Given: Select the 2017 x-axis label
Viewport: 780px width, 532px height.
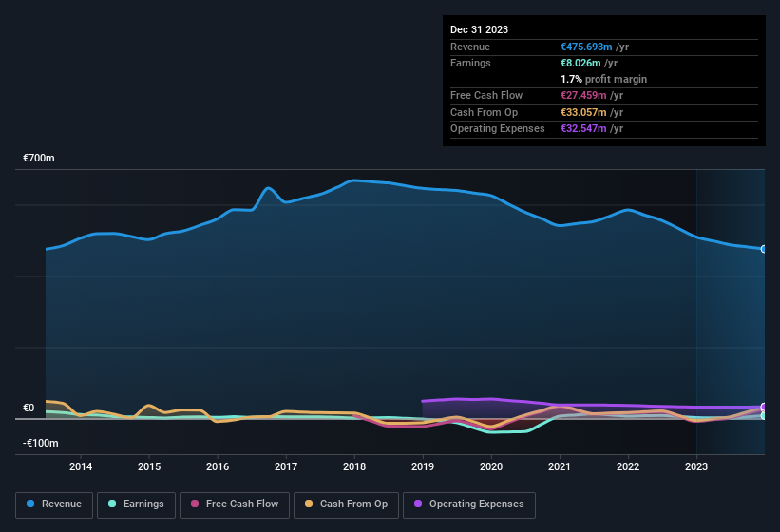Looking at the screenshot, I should point(286,466).
